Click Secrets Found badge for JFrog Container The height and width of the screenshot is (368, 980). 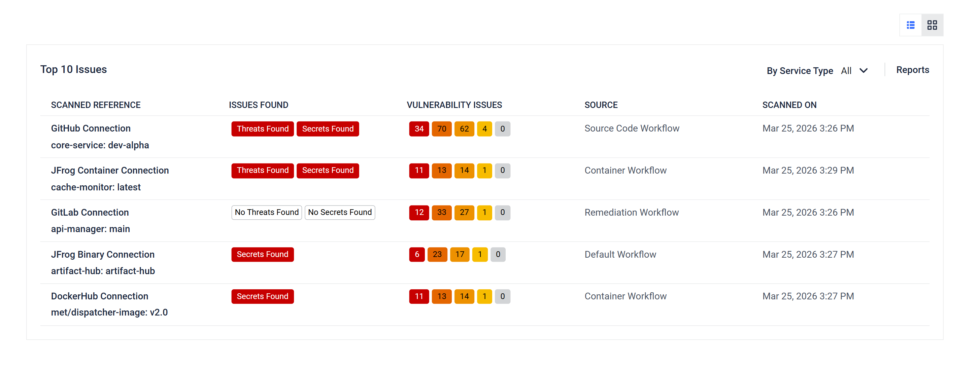point(328,170)
